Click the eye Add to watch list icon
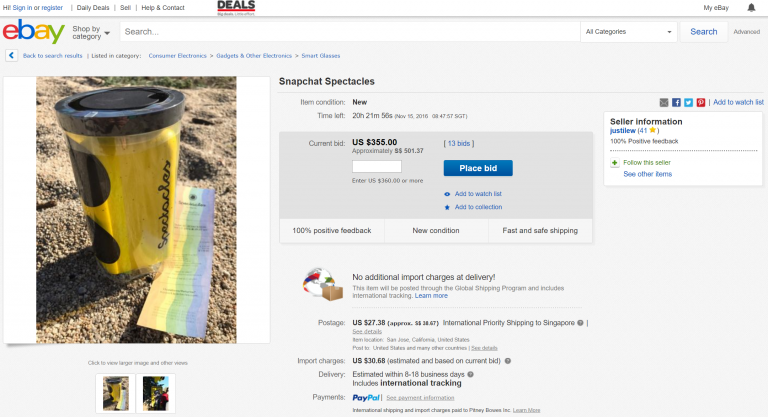This screenshot has width=768, height=417. tap(447, 193)
